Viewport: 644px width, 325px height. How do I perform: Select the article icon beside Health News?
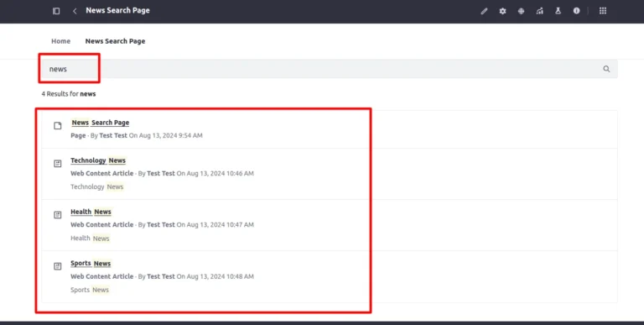tap(58, 215)
